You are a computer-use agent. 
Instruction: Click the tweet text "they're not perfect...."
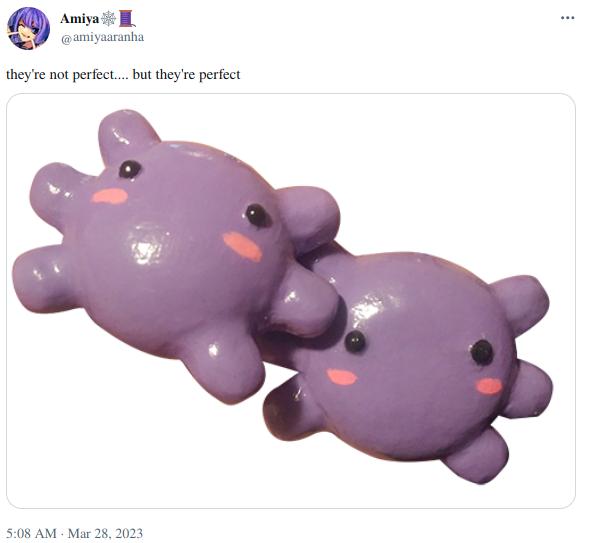67,74
